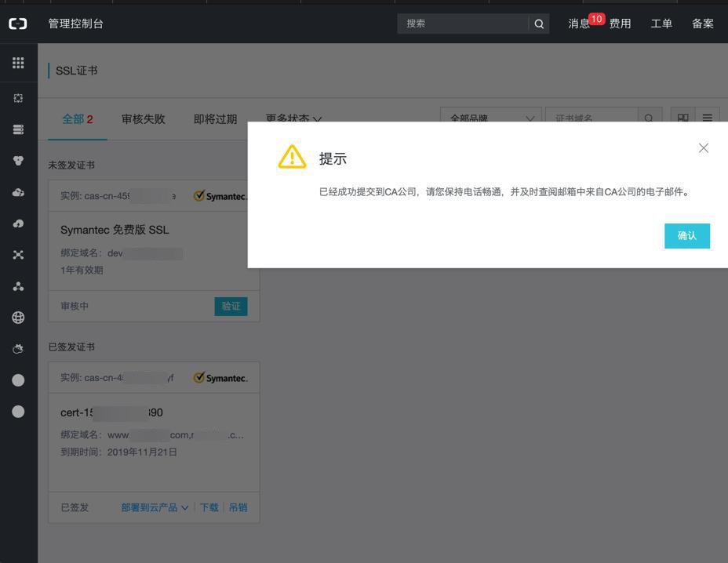Click the cloud upload sidebar icon

18,223
